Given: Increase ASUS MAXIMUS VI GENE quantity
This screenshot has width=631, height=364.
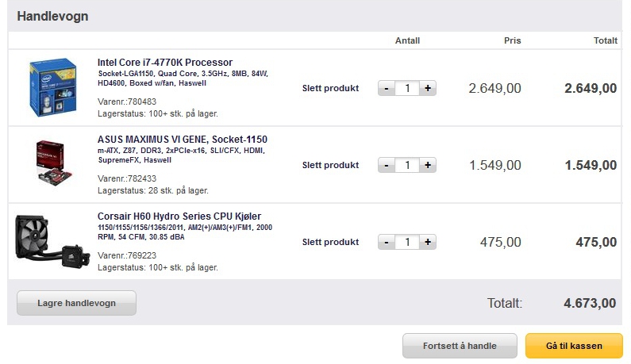Looking at the screenshot, I should click(428, 165).
